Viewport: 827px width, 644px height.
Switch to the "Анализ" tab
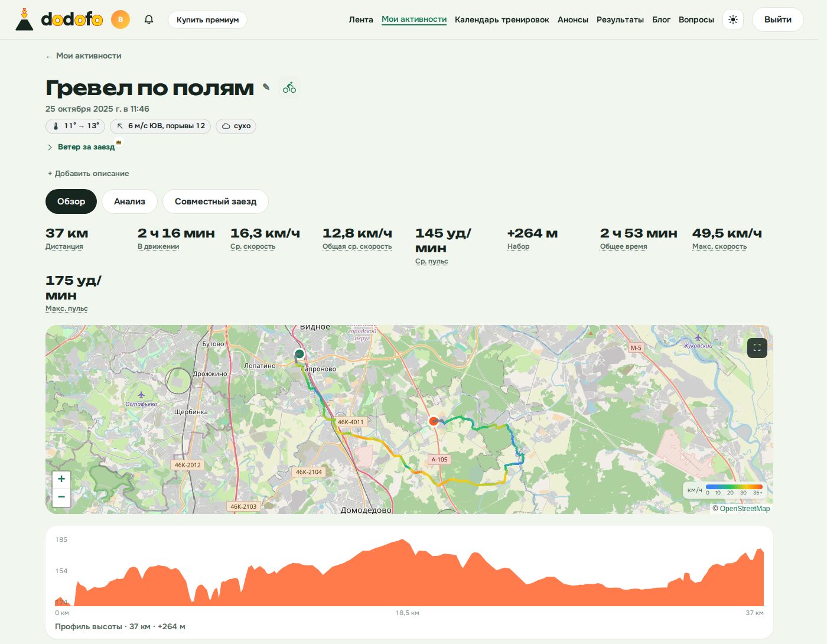(130, 201)
